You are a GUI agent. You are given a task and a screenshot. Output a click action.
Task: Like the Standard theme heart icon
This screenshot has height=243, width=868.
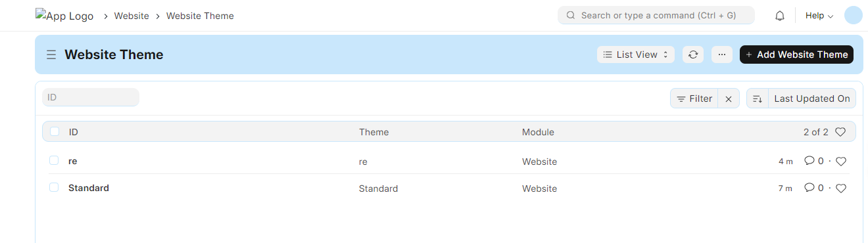tap(840, 188)
